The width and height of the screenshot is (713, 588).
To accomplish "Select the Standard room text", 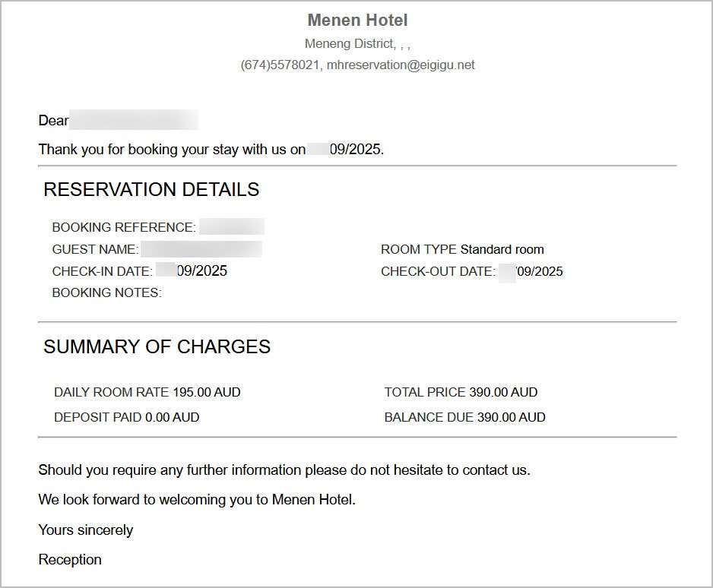I will click(x=502, y=249).
